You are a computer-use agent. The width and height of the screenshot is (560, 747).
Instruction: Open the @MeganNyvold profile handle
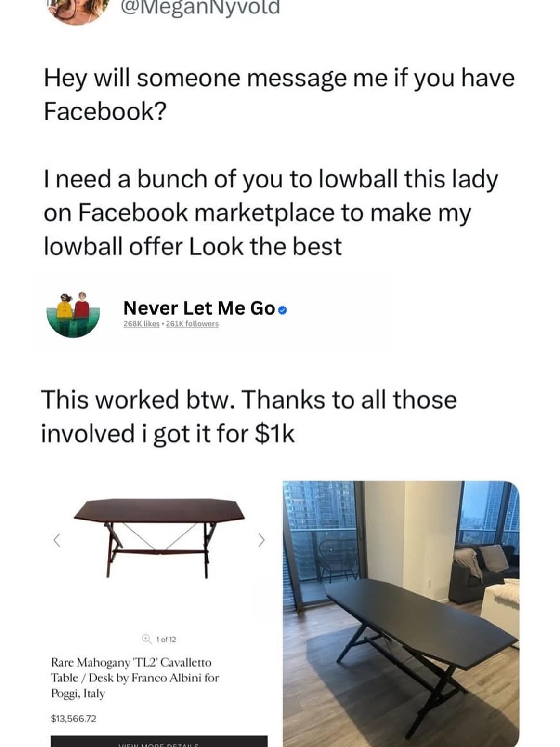point(200,8)
